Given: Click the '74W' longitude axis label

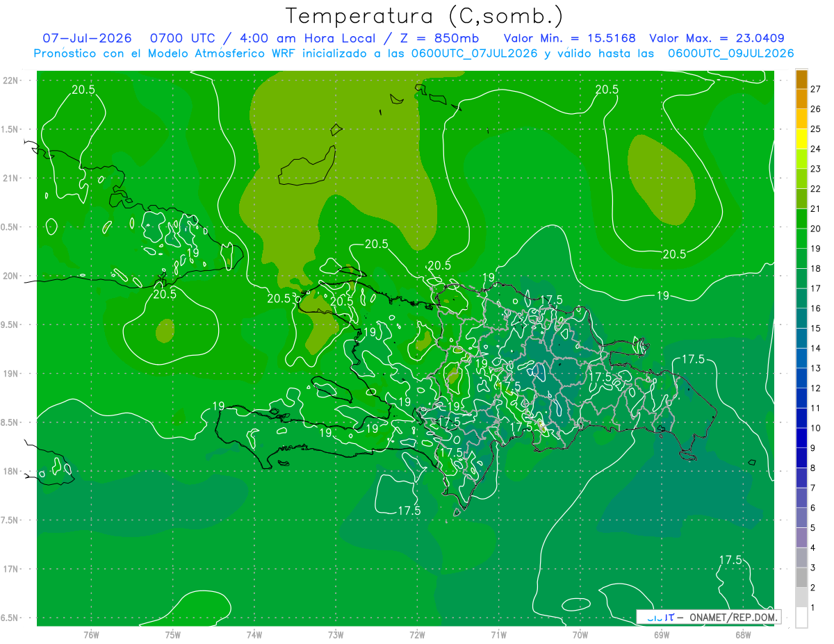Looking at the screenshot, I should tap(254, 634).
